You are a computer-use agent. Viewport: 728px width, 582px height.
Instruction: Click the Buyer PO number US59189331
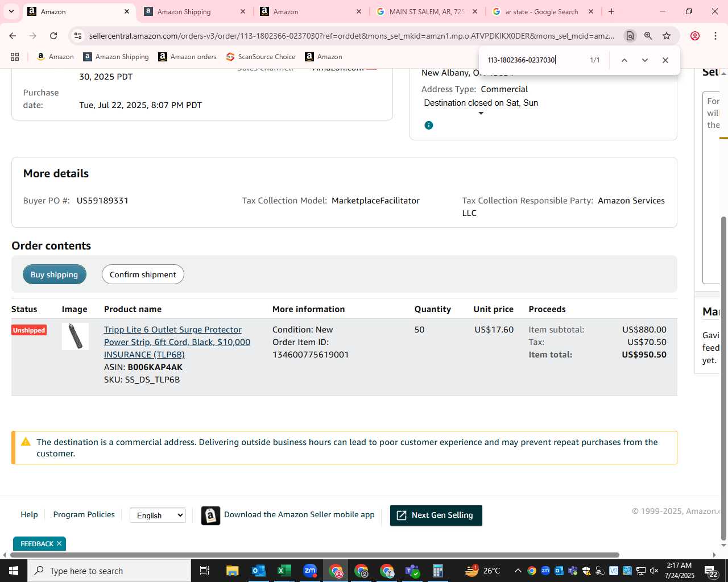pyautogui.click(x=102, y=201)
